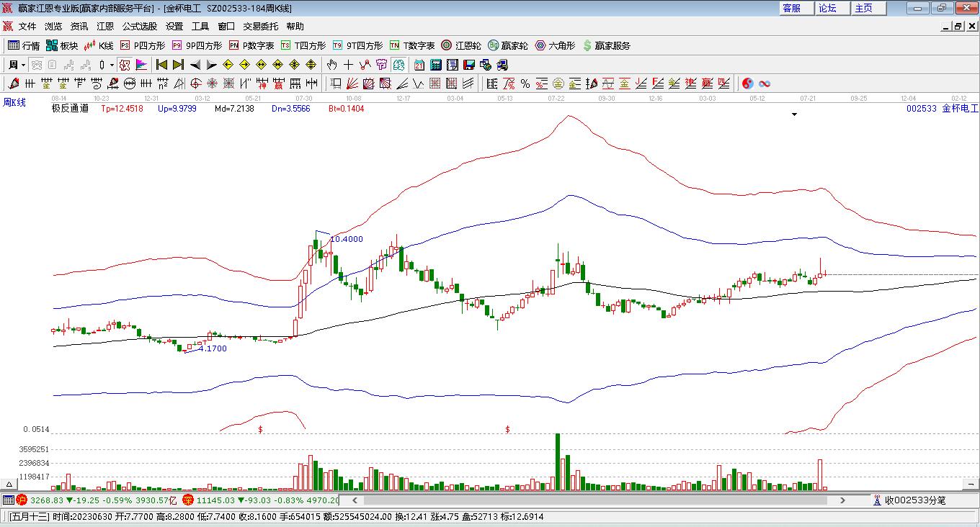Viewport: 980px width, 527px height.
Task: Click the 论坛 forum button
Action: coord(827,8)
